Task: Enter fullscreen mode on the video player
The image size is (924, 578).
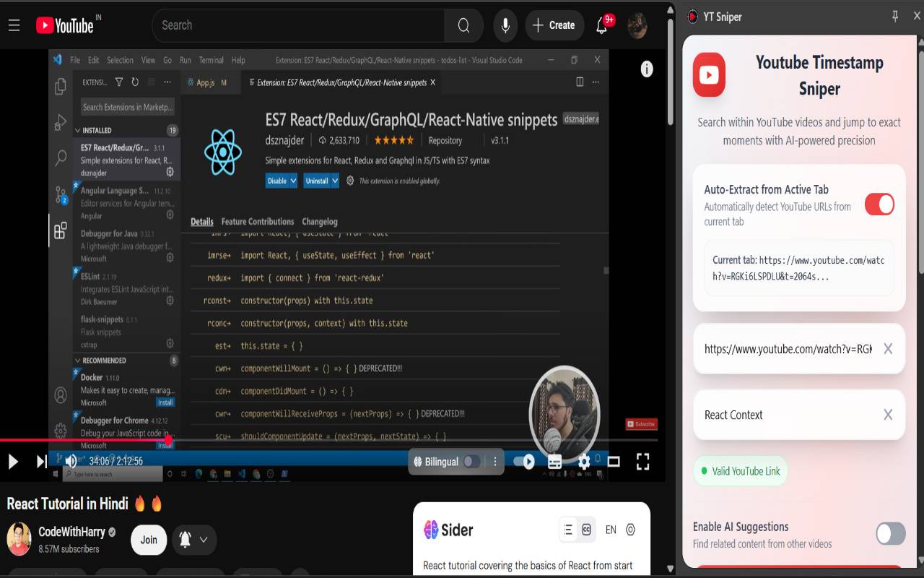Action: coord(642,461)
